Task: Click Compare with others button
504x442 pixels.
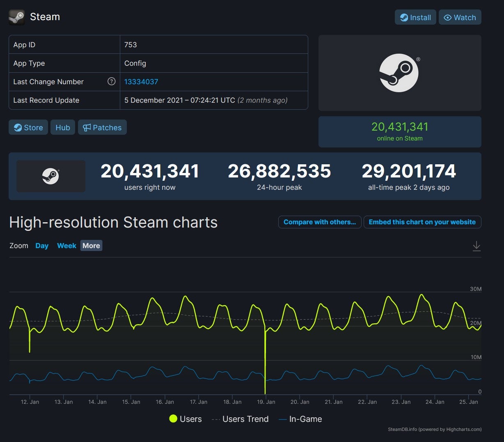Action: (x=320, y=222)
